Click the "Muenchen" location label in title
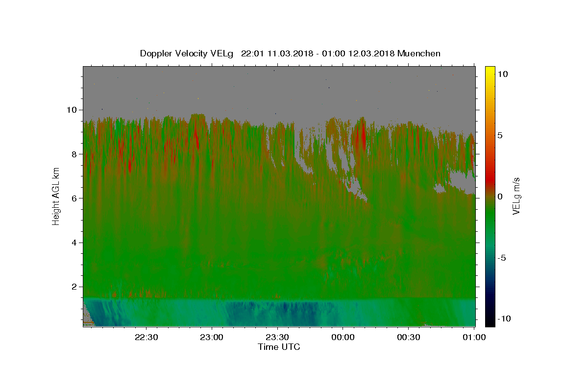The width and height of the screenshot is (588, 392). coord(419,53)
